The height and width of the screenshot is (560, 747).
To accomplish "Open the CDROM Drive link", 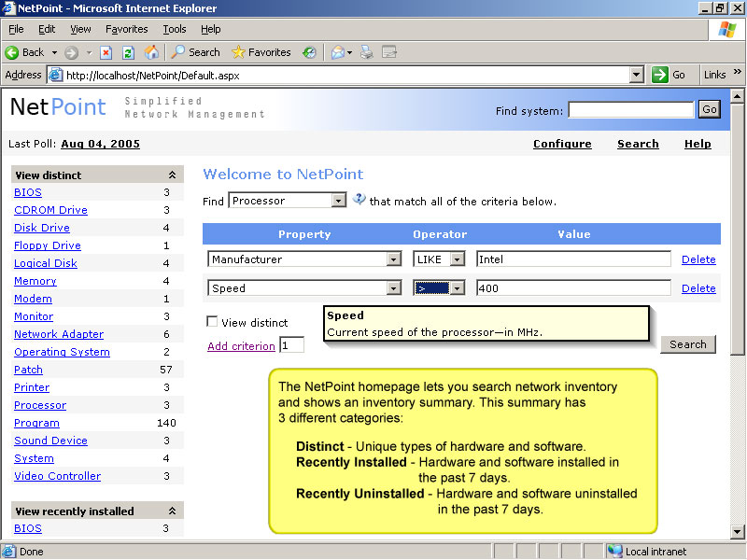I will [51, 210].
